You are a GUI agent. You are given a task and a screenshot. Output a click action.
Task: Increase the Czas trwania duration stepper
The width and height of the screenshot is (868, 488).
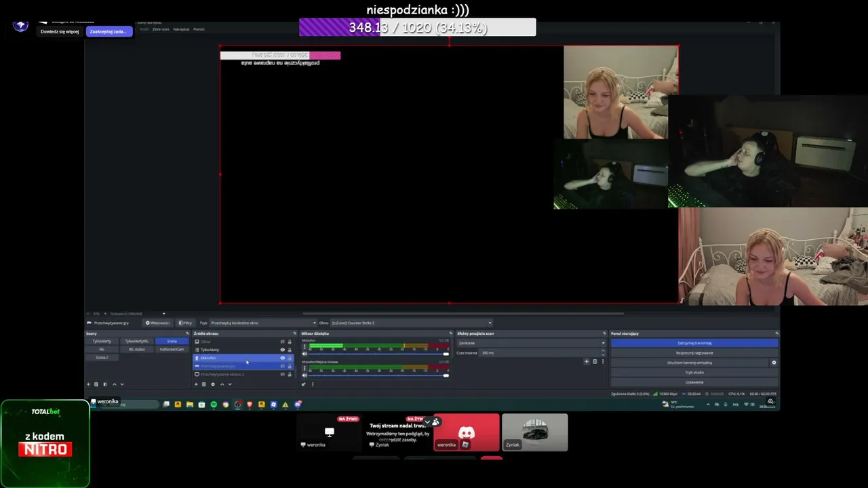pos(602,352)
